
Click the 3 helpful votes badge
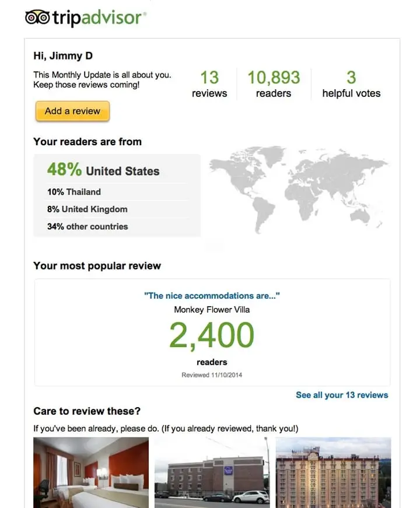(351, 83)
